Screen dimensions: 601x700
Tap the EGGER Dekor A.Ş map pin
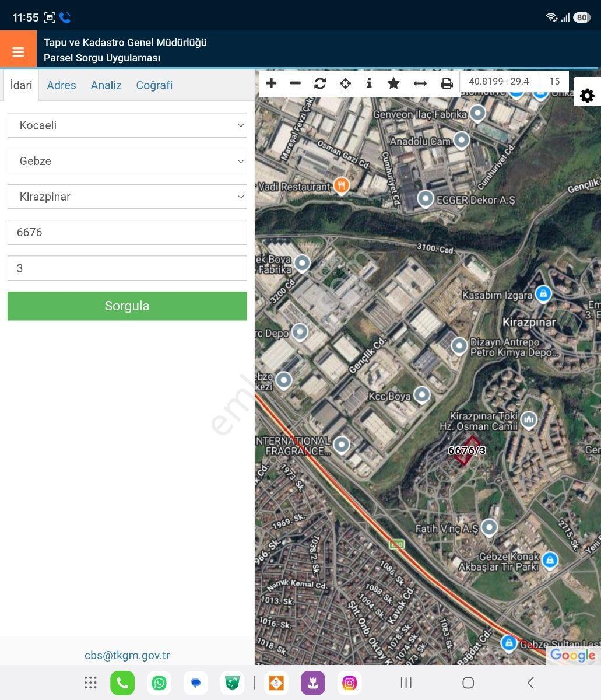[x=426, y=199]
